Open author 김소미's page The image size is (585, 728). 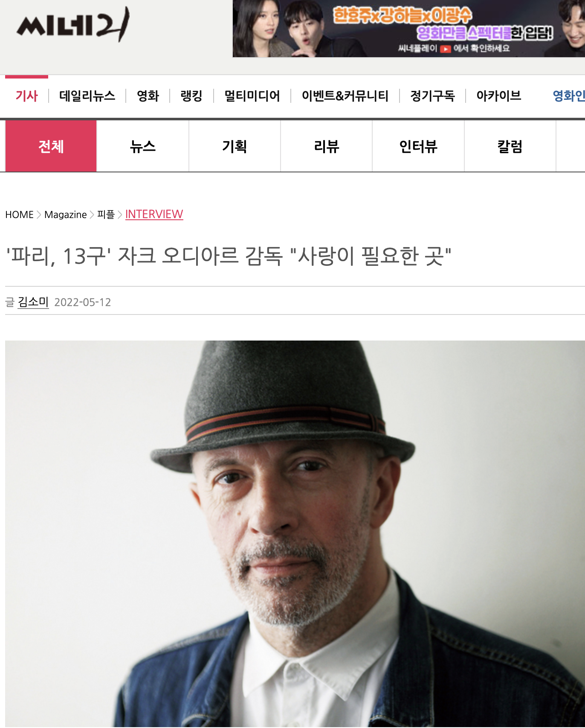33,302
